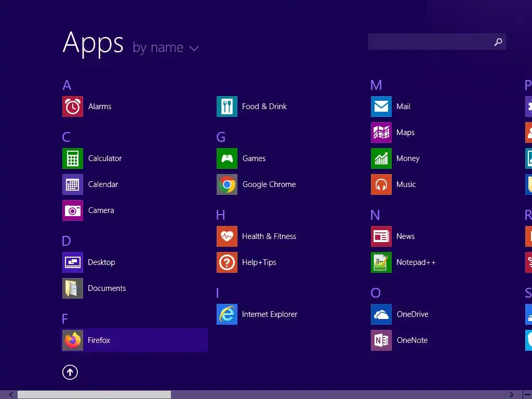Click the 'G' letter group header

click(x=221, y=137)
